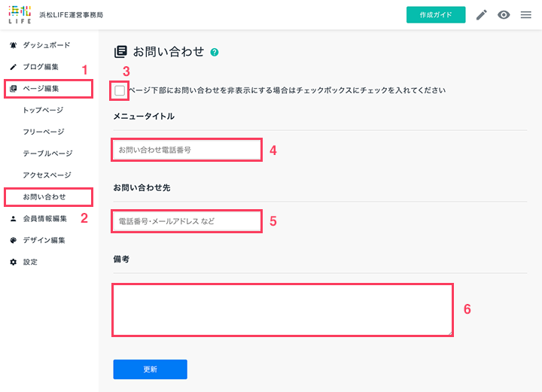The width and height of the screenshot is (542, 392).
Task: Click the pencil edit icon in header
Action: click(482, 15)
